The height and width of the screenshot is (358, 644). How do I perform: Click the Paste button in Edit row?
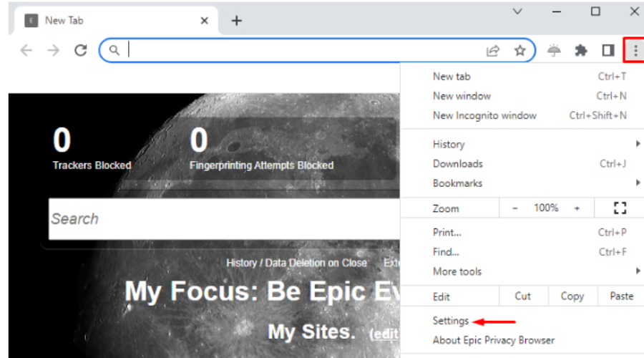tap(621, 296)
